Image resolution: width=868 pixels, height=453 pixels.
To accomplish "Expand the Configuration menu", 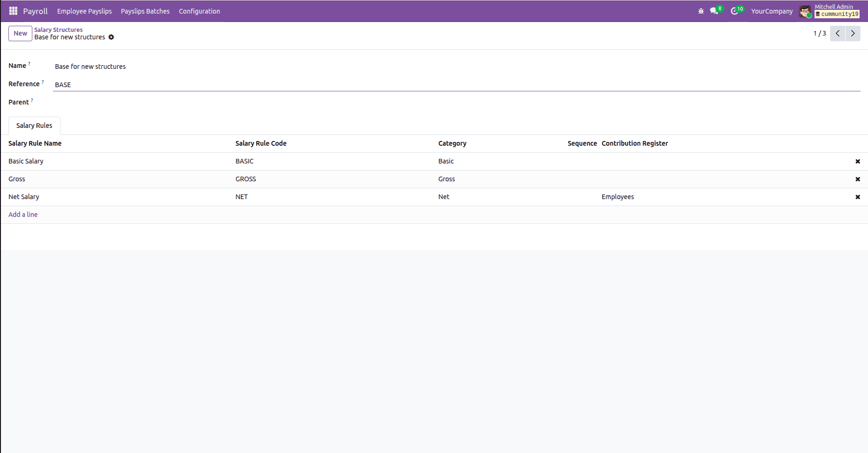I will point(199,11).
